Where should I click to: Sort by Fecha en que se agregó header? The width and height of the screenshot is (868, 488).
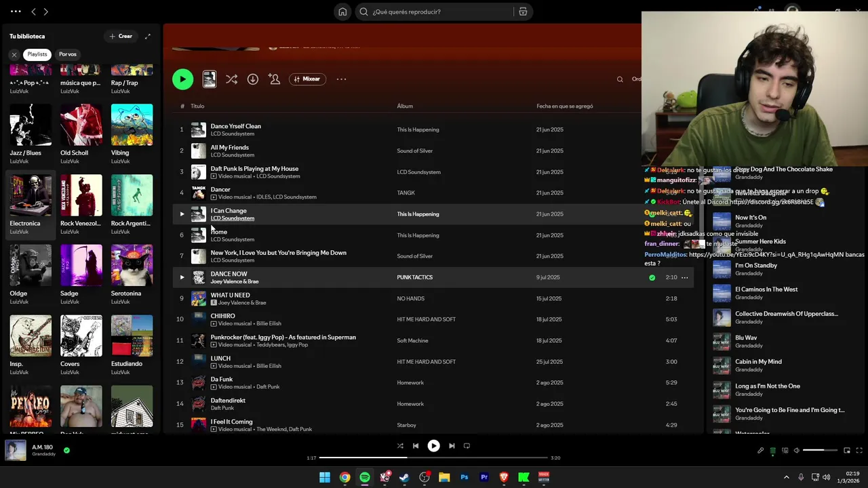[565, 106]
